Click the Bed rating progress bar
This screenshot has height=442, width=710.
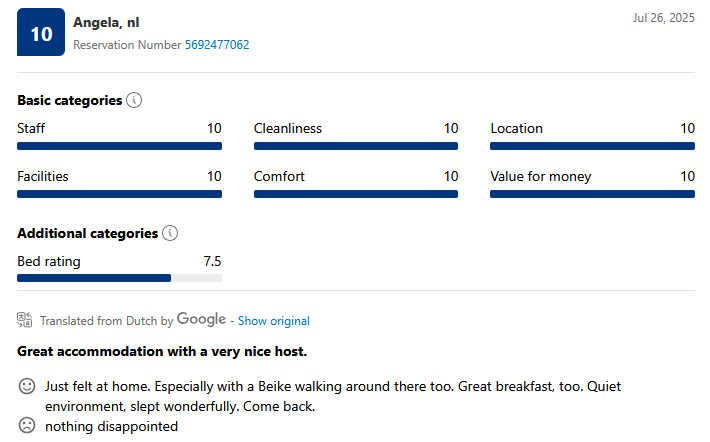120,278
